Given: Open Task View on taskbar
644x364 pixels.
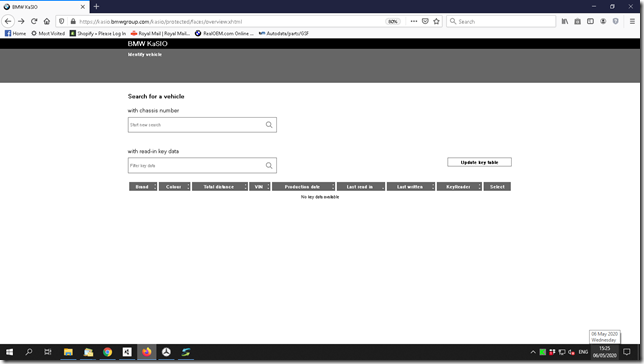Looking at the screenshot, I should [48, 352].
